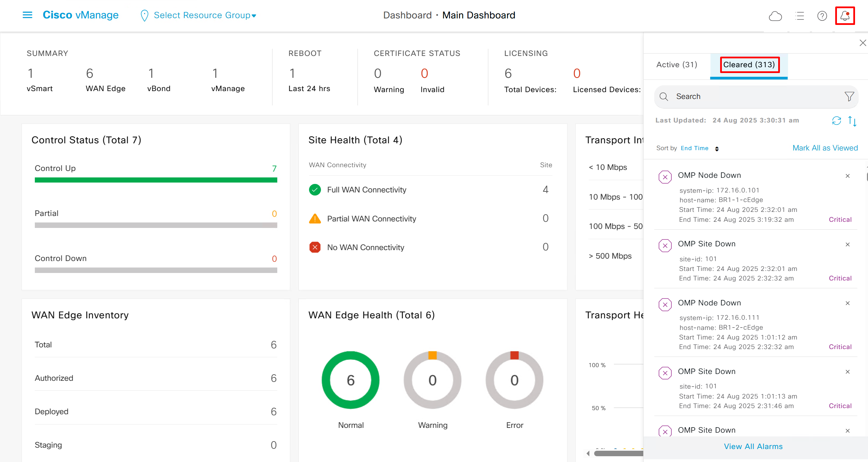Close the alarms side panel
Image resolution: width=868 pixels, height=462 pixels.
(863, 43)
